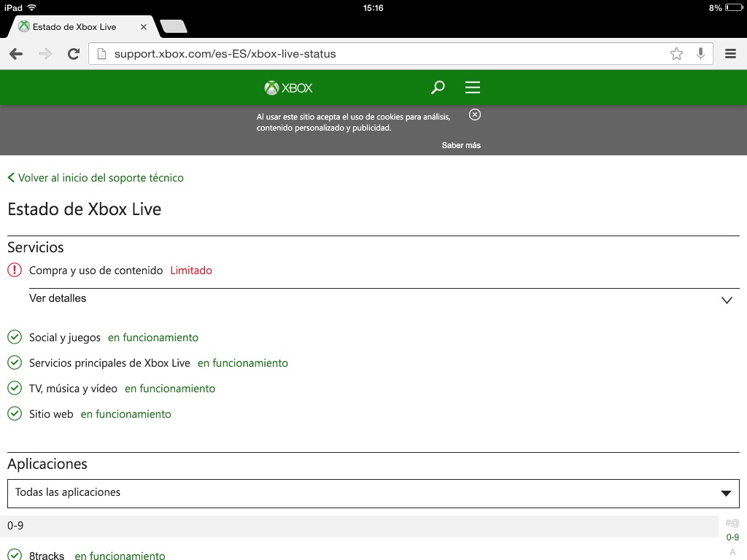Image resolution: width=747 pixels, height=560 pixels.
Task: Select Servicios principales de Xbox Live
Action: pos(109,363)
